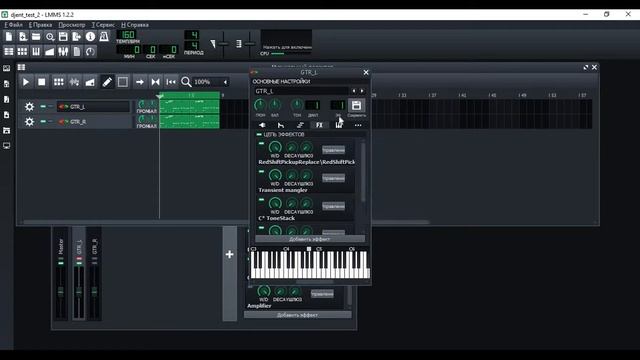
Task: Open the Piano Roll icon
Action: 36,51
